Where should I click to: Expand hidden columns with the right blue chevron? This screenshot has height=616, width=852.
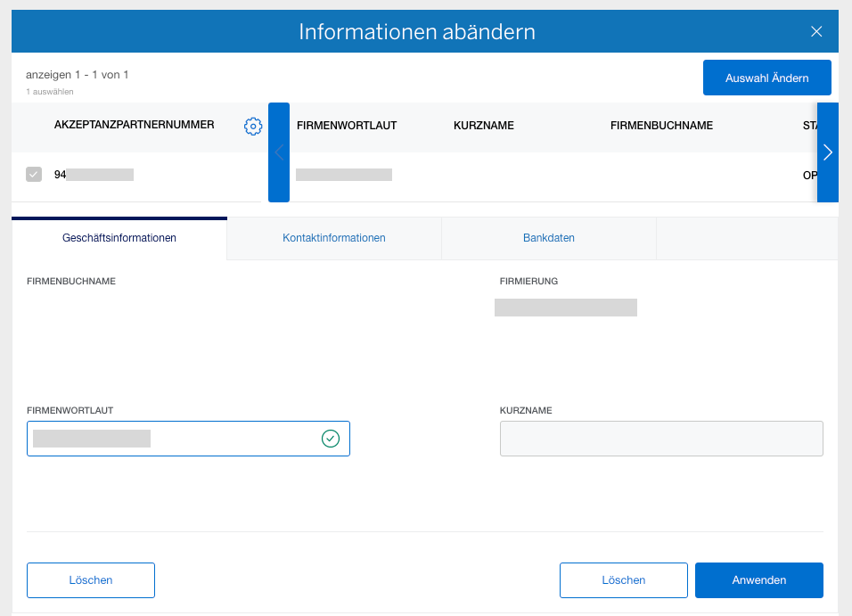[x=828, y=152]
